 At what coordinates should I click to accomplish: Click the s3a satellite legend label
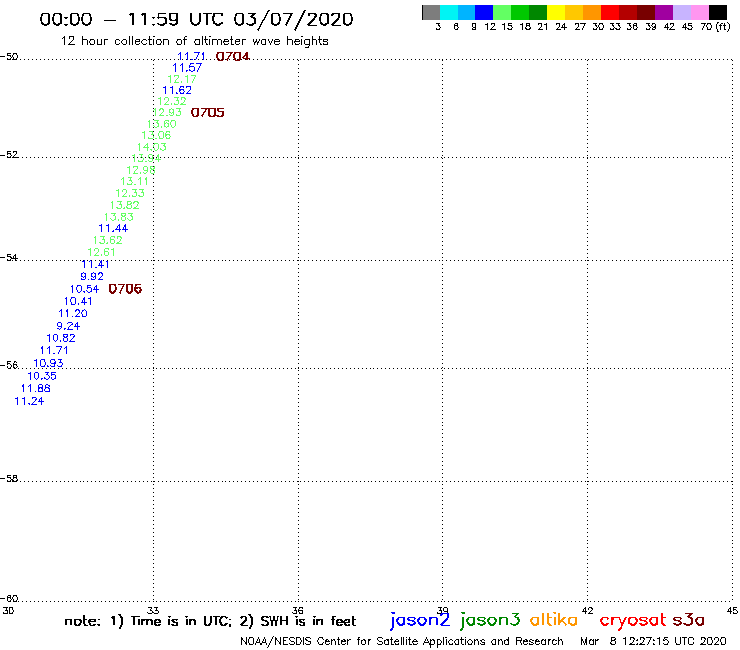tap(689, 620)
